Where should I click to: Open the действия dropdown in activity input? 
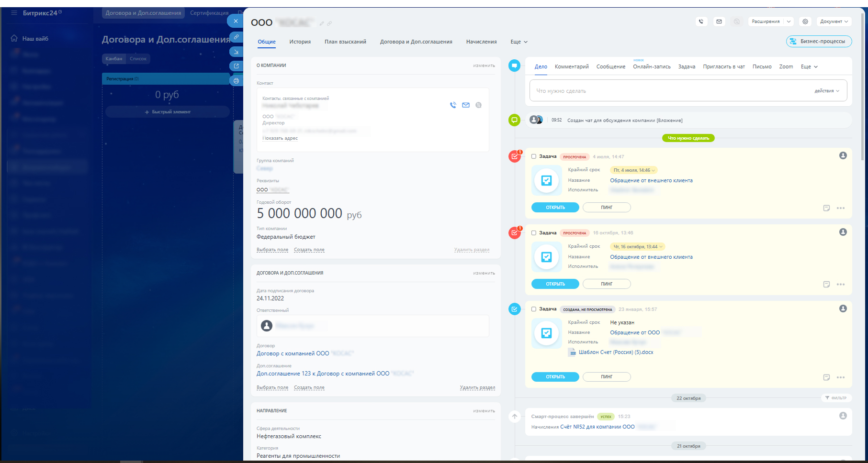[827, 91]
